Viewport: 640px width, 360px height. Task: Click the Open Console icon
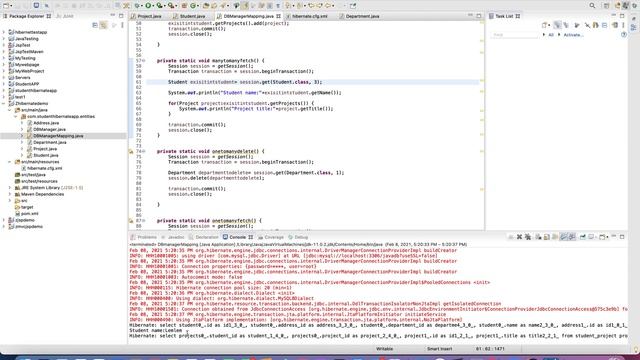[602, 237]
